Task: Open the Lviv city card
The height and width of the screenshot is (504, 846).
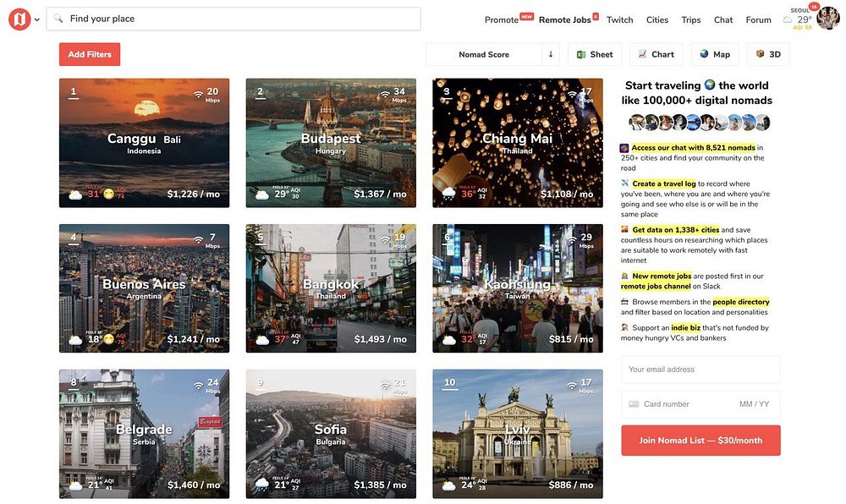Action: pos(518,434)
